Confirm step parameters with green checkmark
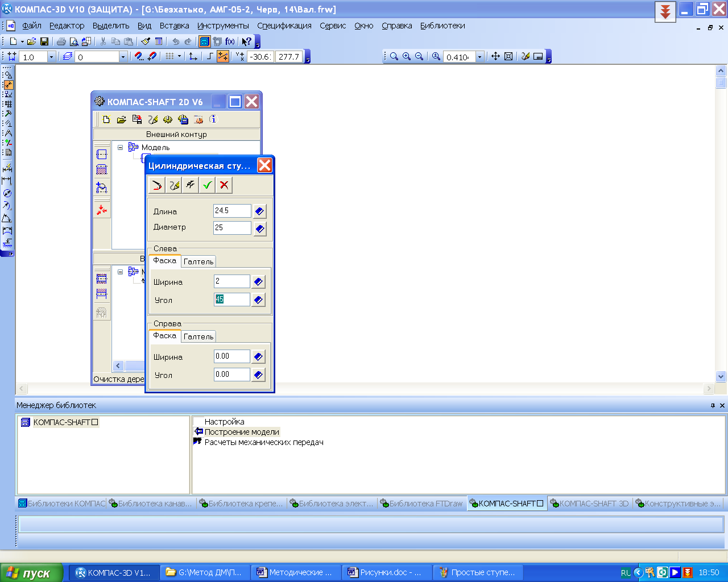This screenshot has height=582, width=728. [207, 185]
